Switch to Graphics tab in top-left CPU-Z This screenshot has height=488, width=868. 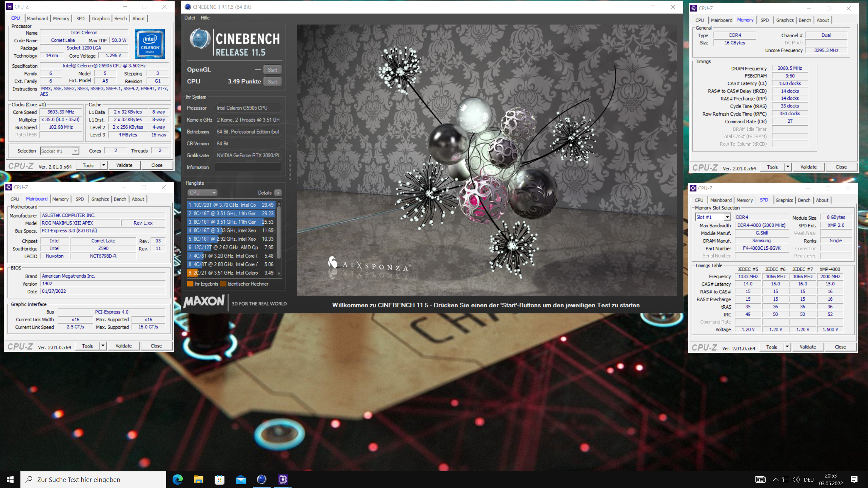click(101, 18)
